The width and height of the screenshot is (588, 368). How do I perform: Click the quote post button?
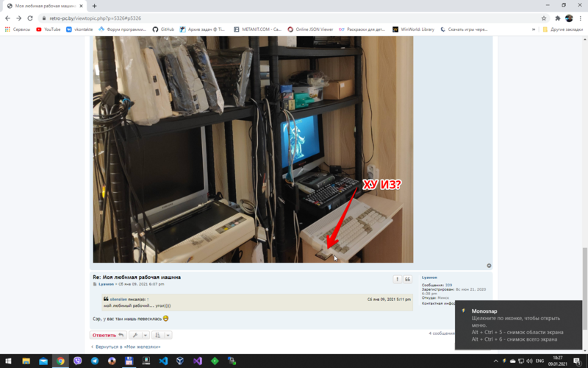coord(407,279)
